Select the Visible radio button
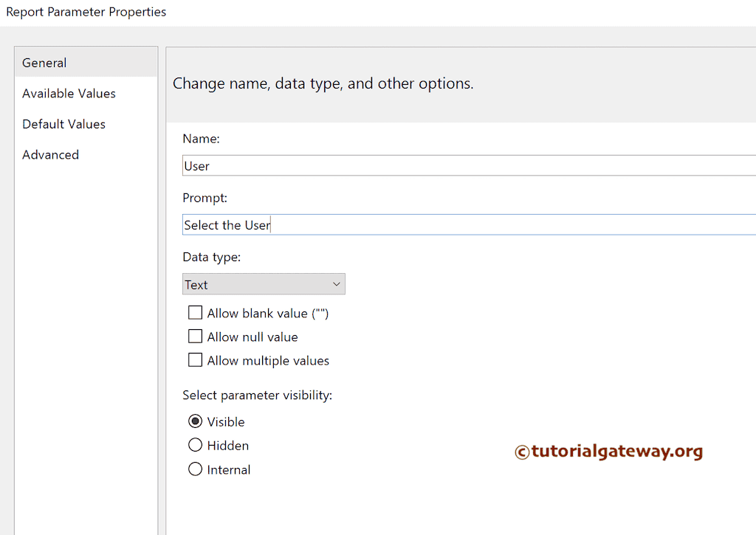The image size is (756, 535). click(x=196, y=421)
